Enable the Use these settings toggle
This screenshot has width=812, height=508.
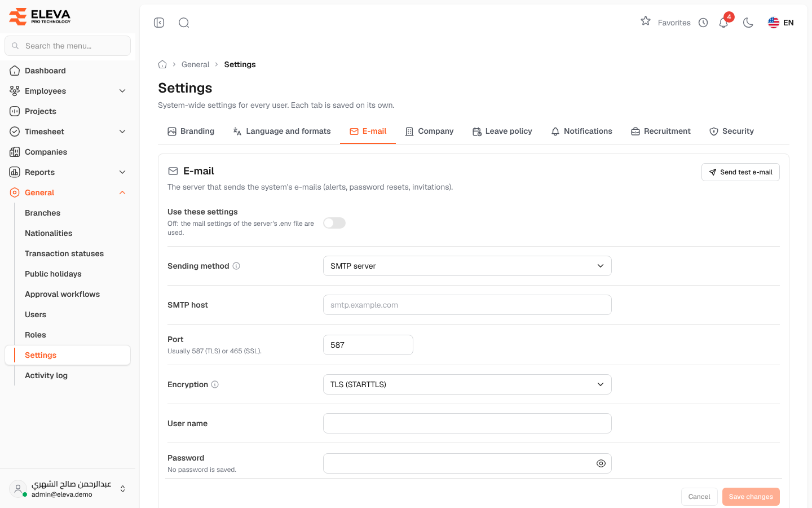click(334, 223)
